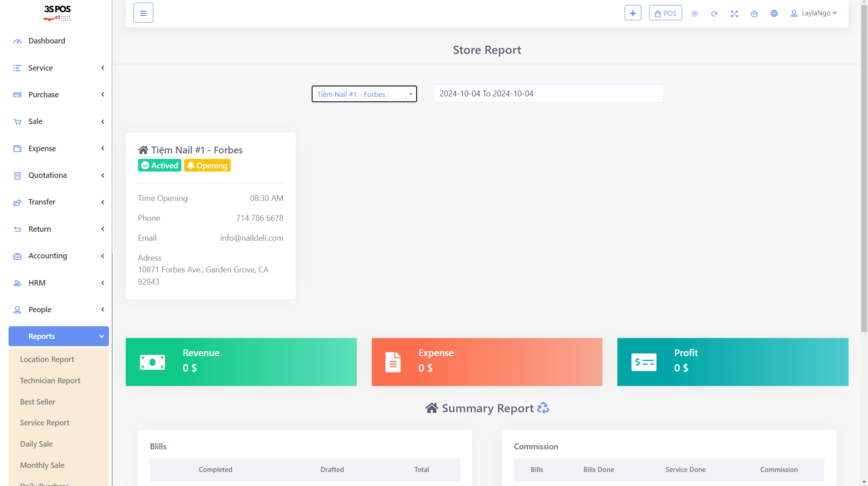Click the hamburger menu toggle button

(x=143, y=13)
